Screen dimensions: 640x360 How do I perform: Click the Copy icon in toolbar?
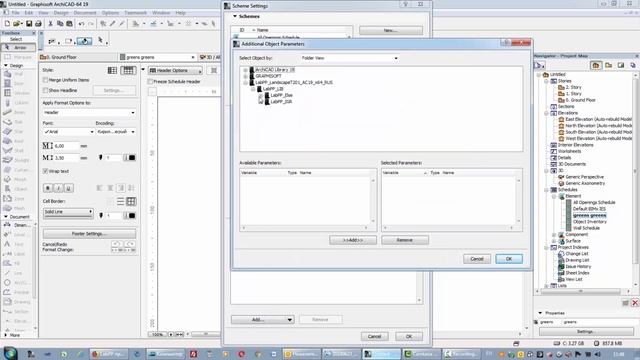pyautogui.click(x=60, y=24)
